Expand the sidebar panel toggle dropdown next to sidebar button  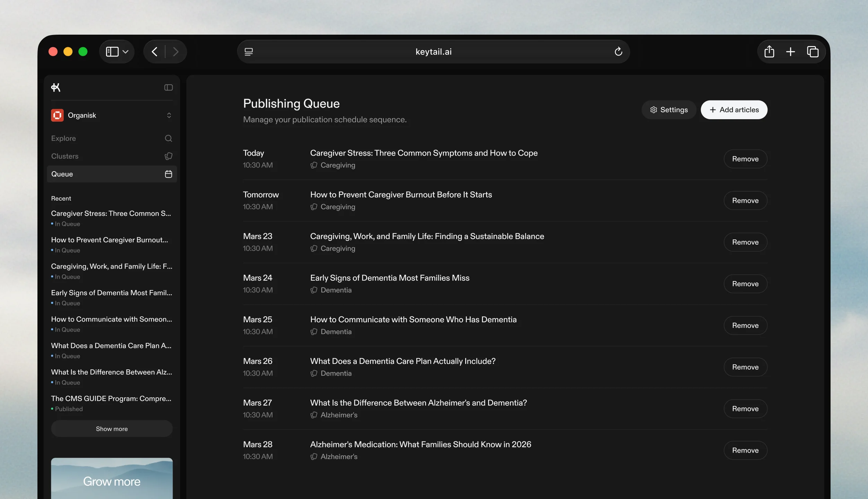(125, 51)
